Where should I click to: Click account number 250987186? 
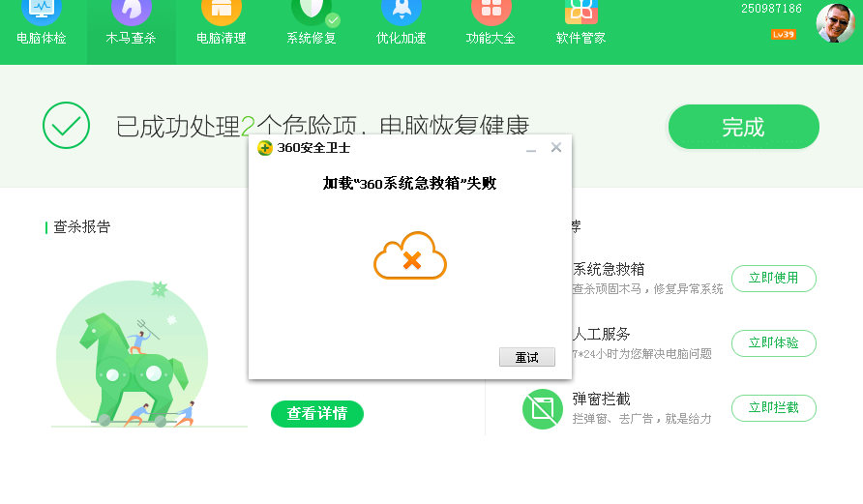pos(771,9)
